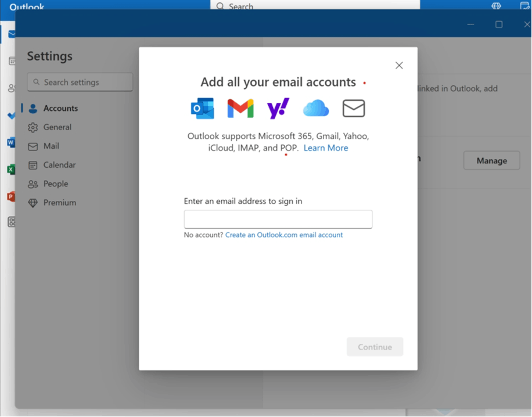The image size is (532, 417).
Task: Click the General gear icon
Action: [33, 128]
